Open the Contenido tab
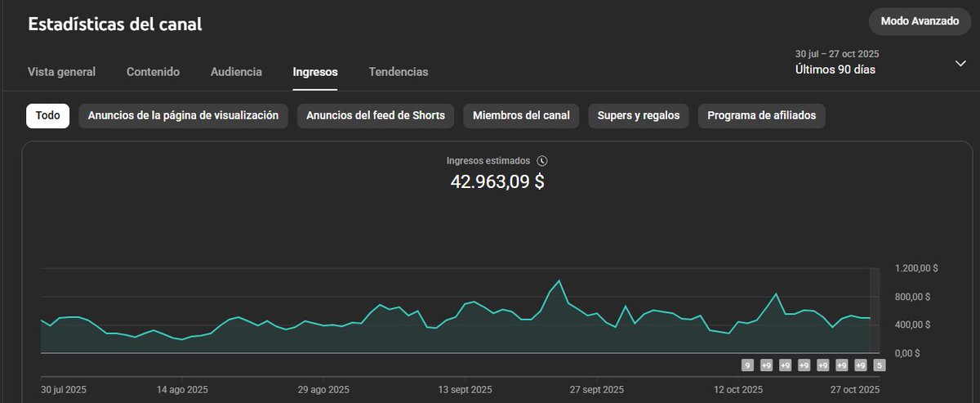The width and height of the screenshot is (980, 403). [x=154, y=72]
